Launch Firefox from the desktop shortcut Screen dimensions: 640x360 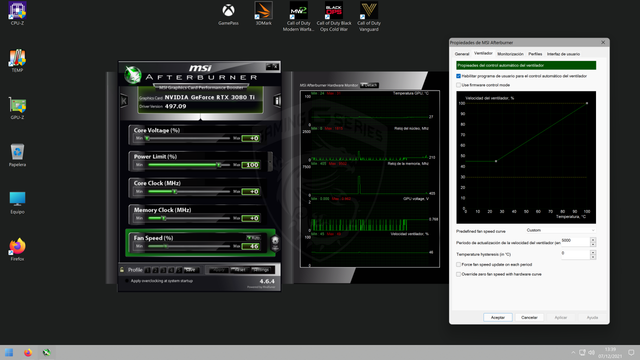(x=17, y=249)
